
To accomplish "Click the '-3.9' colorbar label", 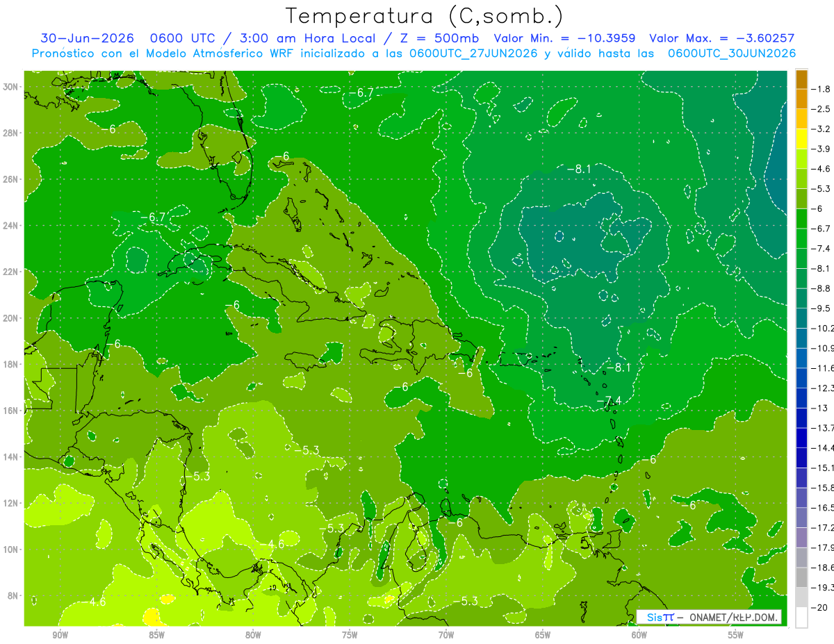I will point(821,149).
